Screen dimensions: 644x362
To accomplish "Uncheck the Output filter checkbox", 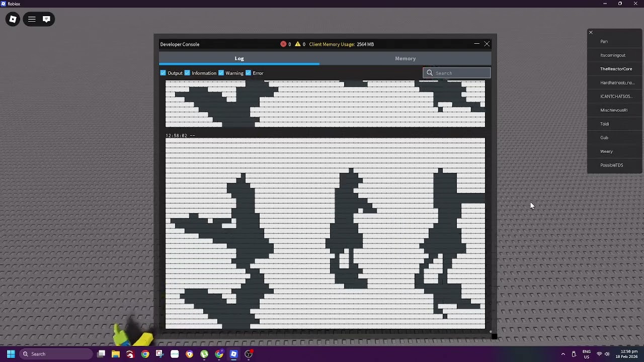I will (x=163, y=73).
